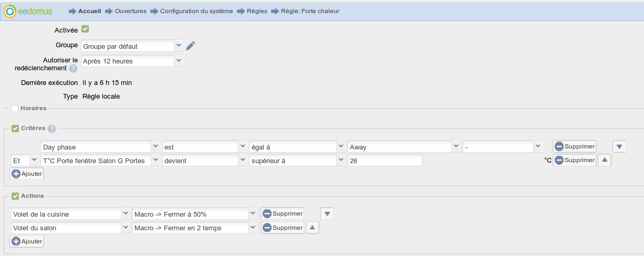Toggle the Actions section checkbox

coord(15,196)
